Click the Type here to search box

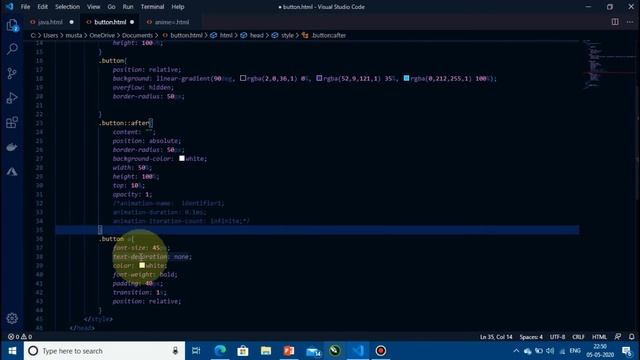click(x=104, y=351)
